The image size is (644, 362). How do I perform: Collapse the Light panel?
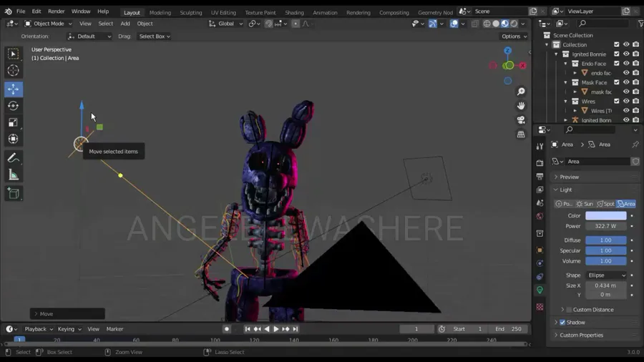(595, 190)
